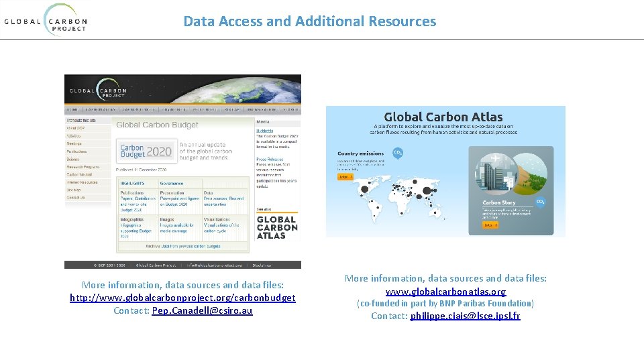The image size is (644, 362).
Task: Click the orange Enter button under Country emissions
Action: click(x=345, y=177)
